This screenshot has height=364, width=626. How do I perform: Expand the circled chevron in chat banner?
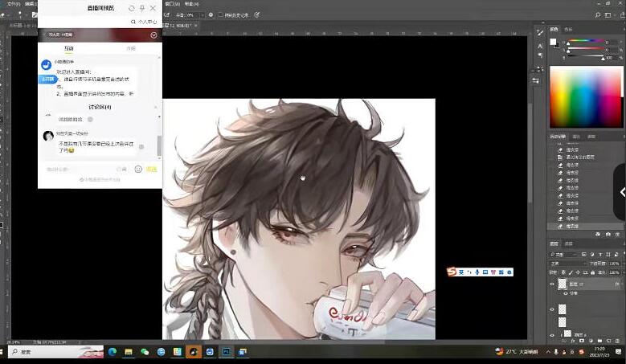click(x=153, y=35)
